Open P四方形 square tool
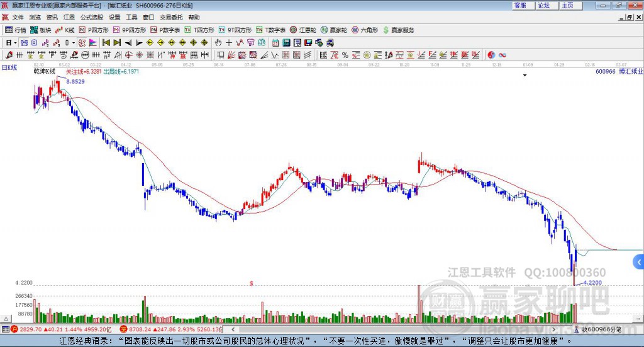 click(x=94, y=30)
